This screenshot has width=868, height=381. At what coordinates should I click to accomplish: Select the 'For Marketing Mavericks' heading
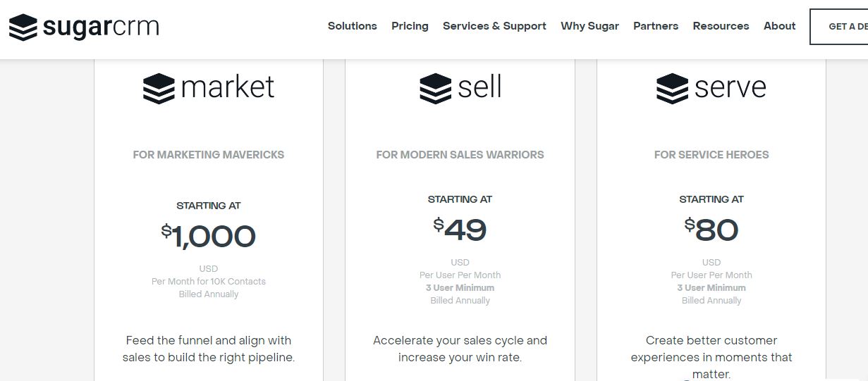[209, 155]
